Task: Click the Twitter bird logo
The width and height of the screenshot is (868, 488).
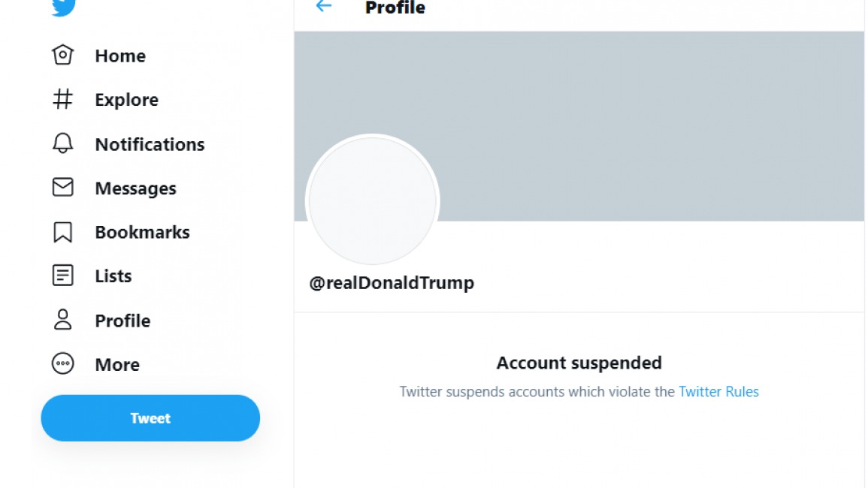Action: click(63, 8)
